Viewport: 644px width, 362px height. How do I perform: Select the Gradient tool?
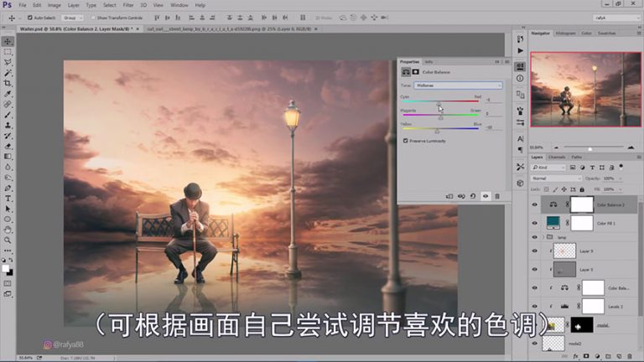8,157
